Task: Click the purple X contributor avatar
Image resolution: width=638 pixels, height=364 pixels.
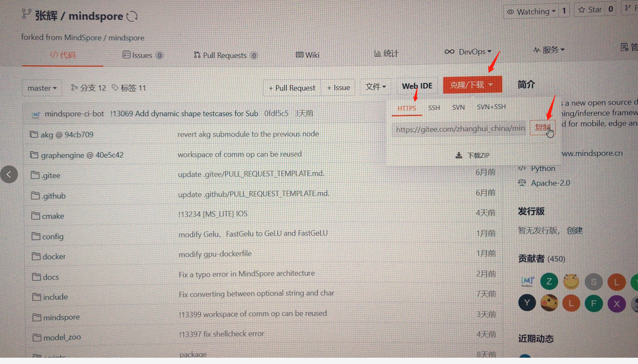Action: click(616, 304)
